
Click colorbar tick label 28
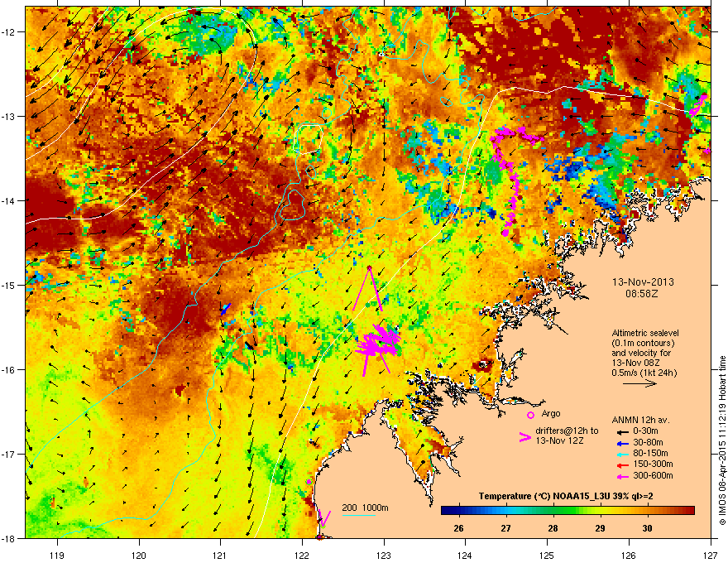pos(553,528)
